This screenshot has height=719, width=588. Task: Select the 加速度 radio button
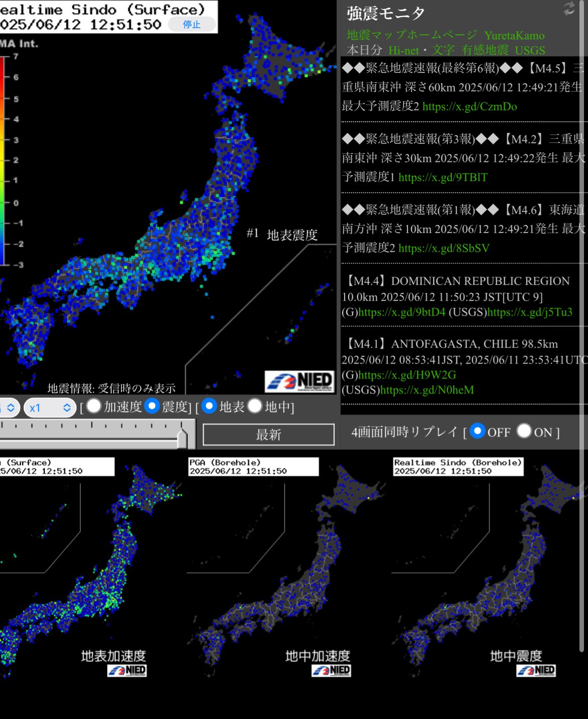pyautogui.click(x=94, y=406)
